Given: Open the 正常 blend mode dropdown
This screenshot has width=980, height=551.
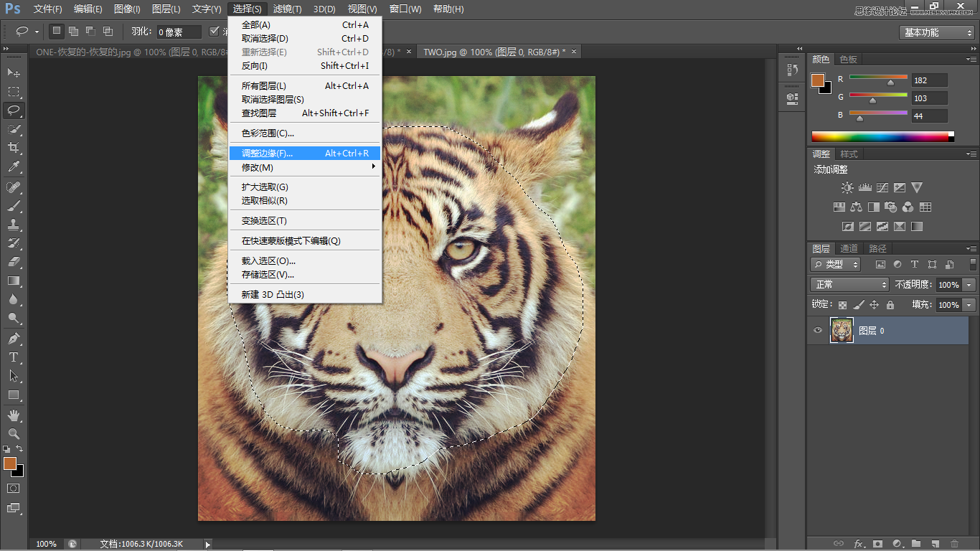Looking at the screenshot, I should [850, 285].
